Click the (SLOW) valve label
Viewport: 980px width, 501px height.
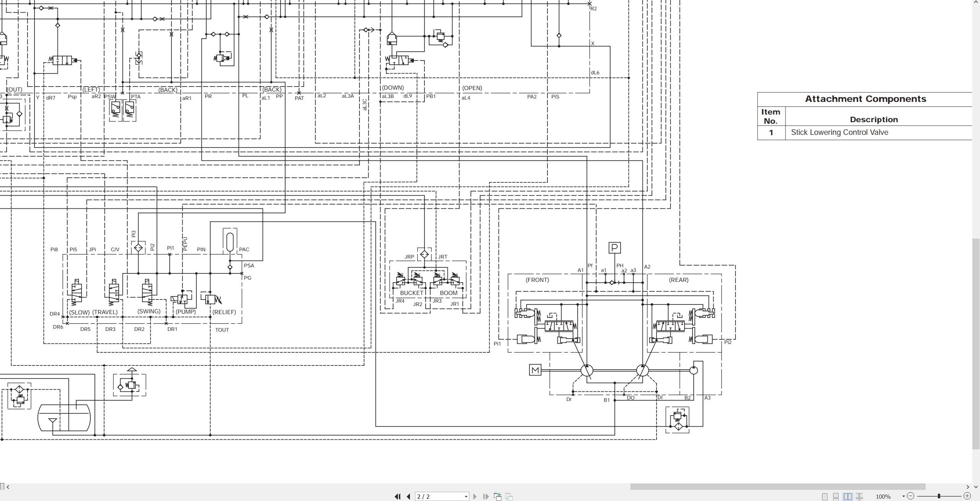coord(79,313)
